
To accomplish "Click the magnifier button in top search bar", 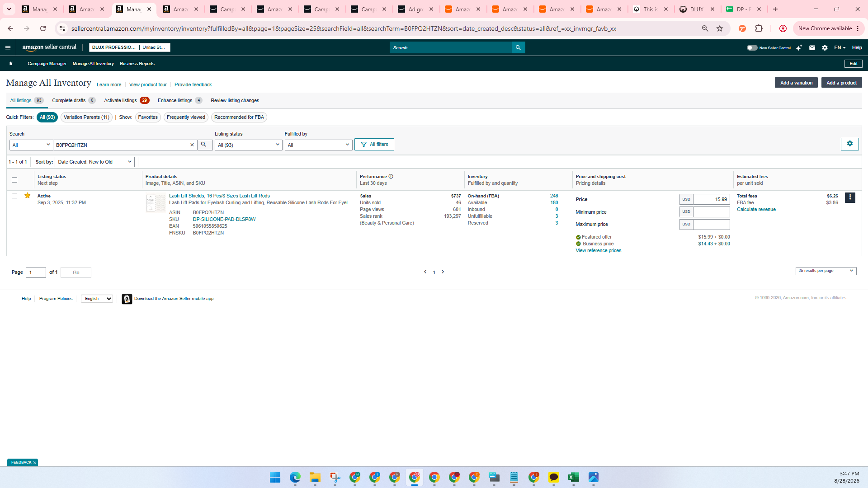I will coord(518,47).
